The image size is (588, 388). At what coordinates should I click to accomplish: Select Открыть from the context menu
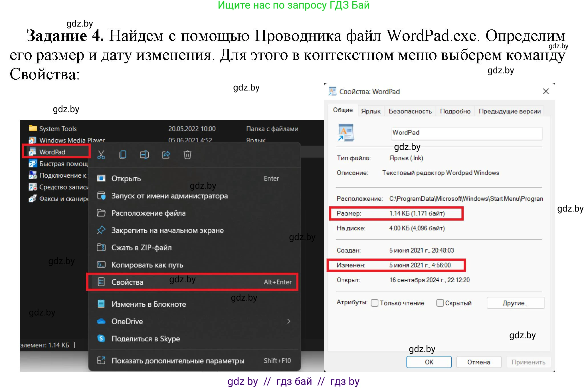(x=126, y=178)
